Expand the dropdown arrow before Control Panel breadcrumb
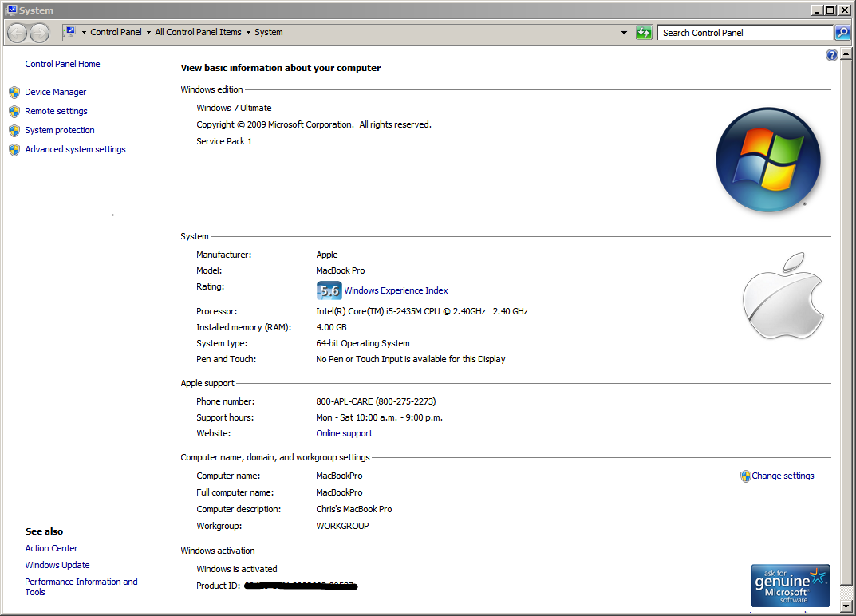Image resolution: width=856 pixels, height=616 pixels. coord(84,32)
